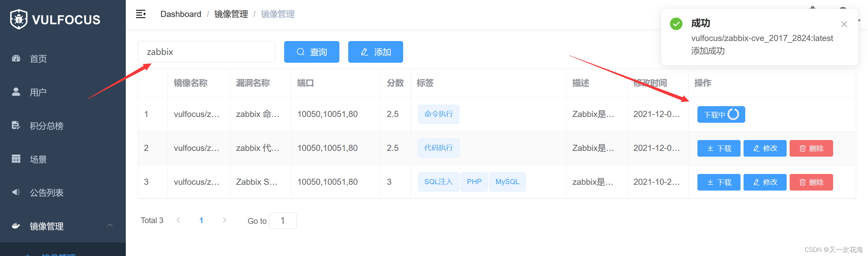Click 下载 button in row 2
The image size is (868, 256).
719,149
